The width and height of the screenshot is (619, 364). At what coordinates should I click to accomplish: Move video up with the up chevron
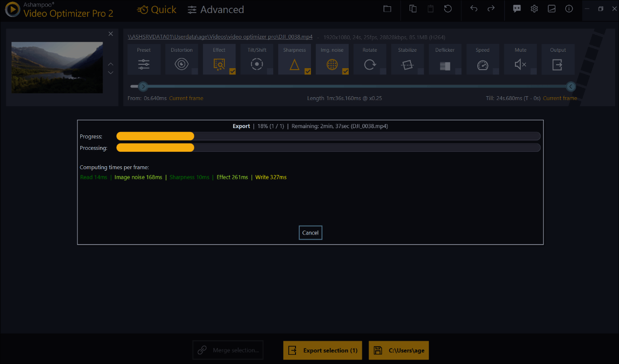pyautogui.click(x=111, y=64)
